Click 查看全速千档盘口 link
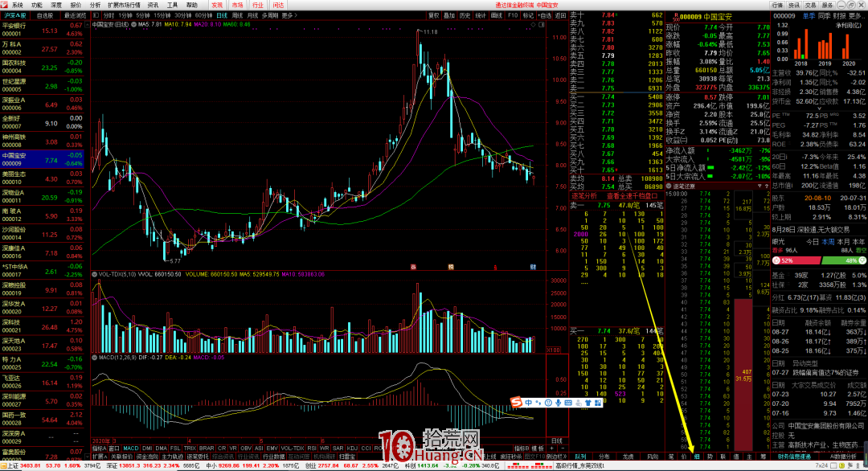The height and width of the screenshot is (471, 868). click(x=632, y=196)
